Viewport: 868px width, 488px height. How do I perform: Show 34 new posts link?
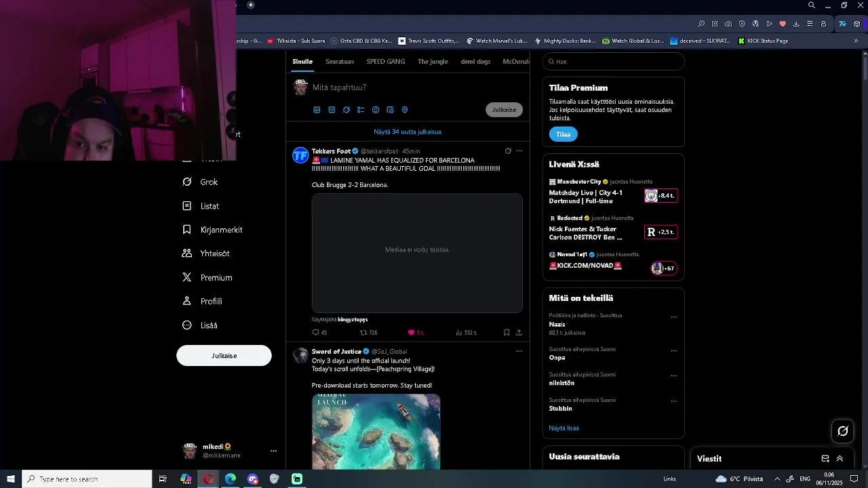click(408, 132)
